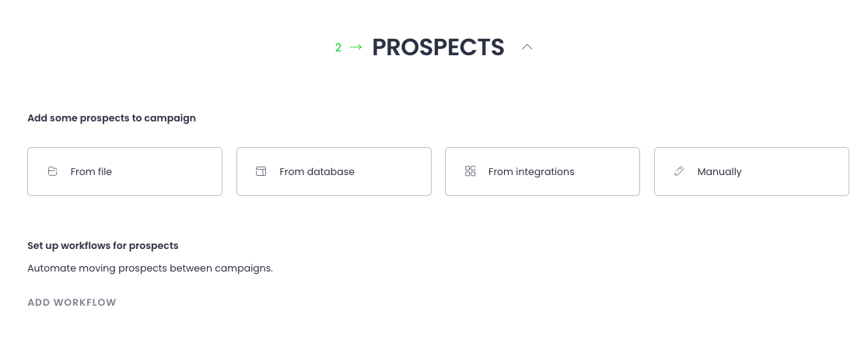This screenshot has height=340, width=868.
Task: Click the ADD WORKFLOW link
Action: (x=72, y=303)
